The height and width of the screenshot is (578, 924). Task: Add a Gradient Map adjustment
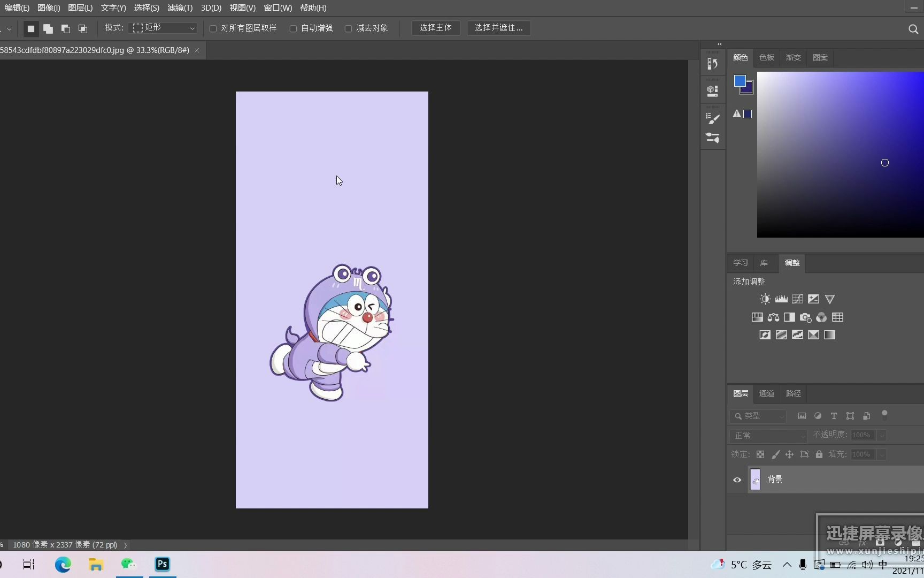pyautogui.click(x=829, y=334)
